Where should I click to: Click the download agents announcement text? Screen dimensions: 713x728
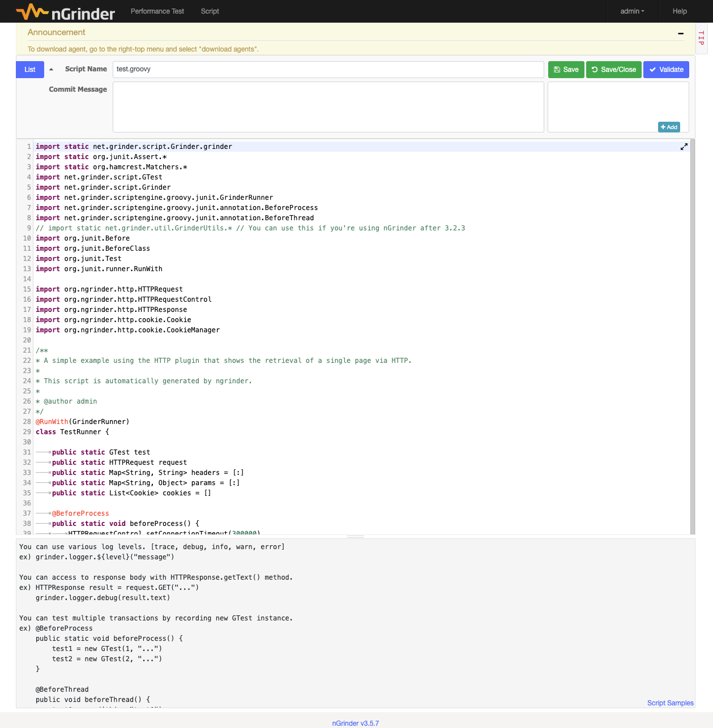[143, 49]
